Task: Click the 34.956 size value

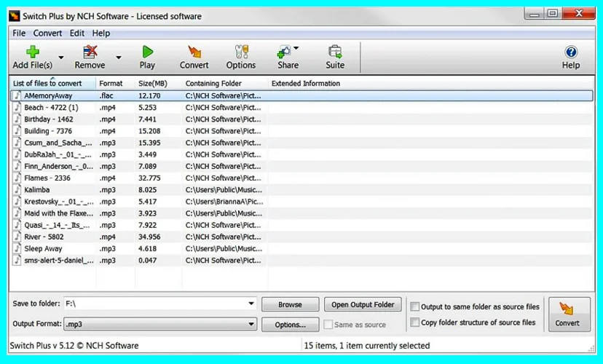Action: point(149,237)
